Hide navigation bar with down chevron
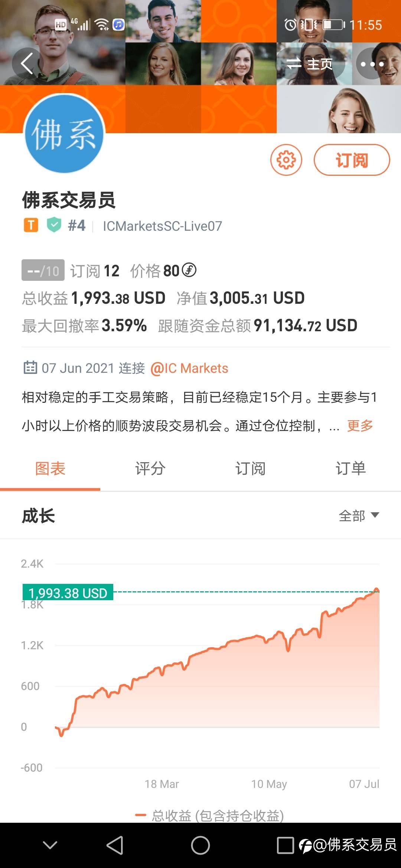The width and height of the screenshot is (401, 868). pos(50,845)
